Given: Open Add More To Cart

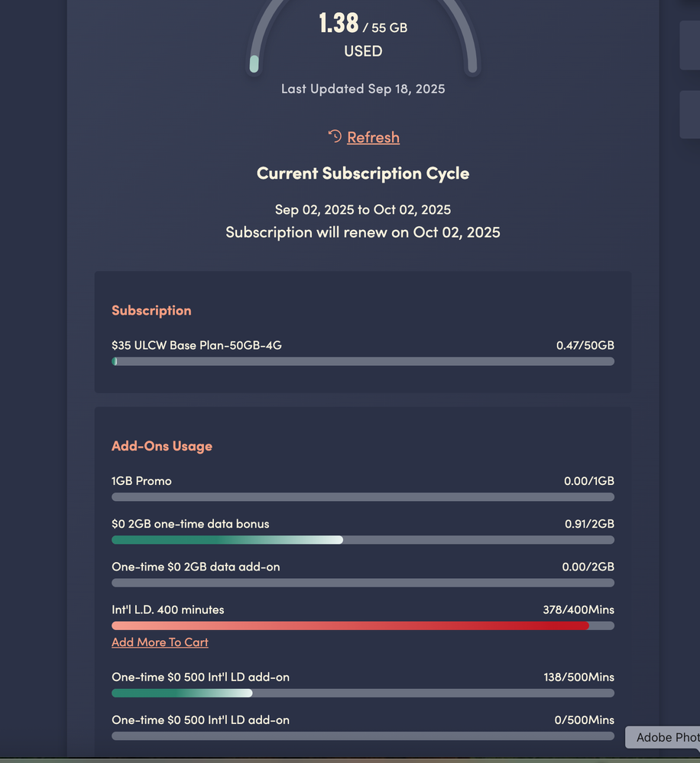Looking at the screenshot, I should pyautogui.click(x=160, y=642).
